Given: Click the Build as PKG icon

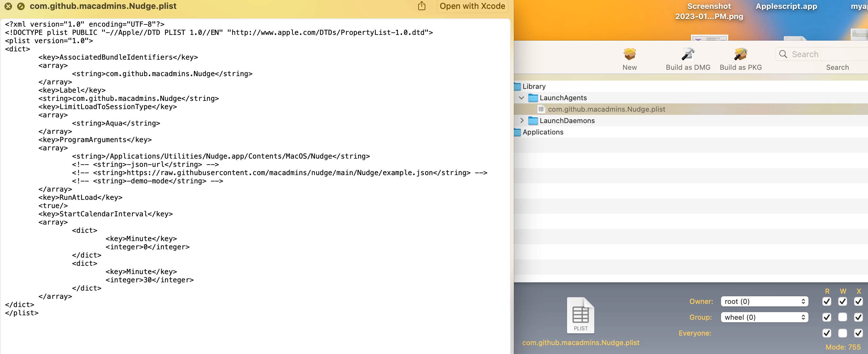Looking at the screenshot, I should (740, 54).
